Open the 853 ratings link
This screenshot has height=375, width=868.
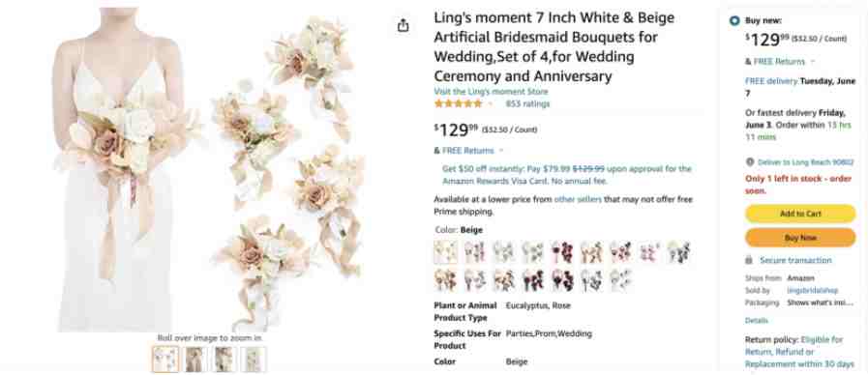click(x=527, y=104)
